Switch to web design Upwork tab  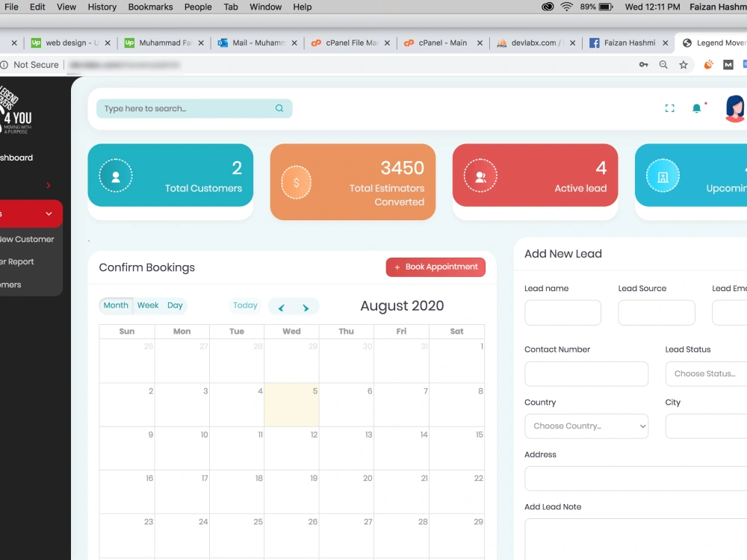coord(70,43)
